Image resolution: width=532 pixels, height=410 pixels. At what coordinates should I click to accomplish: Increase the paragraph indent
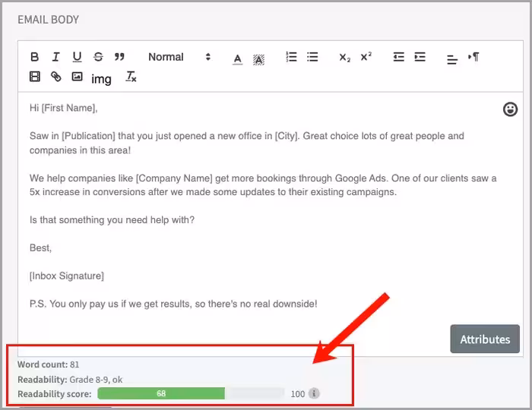420,57
